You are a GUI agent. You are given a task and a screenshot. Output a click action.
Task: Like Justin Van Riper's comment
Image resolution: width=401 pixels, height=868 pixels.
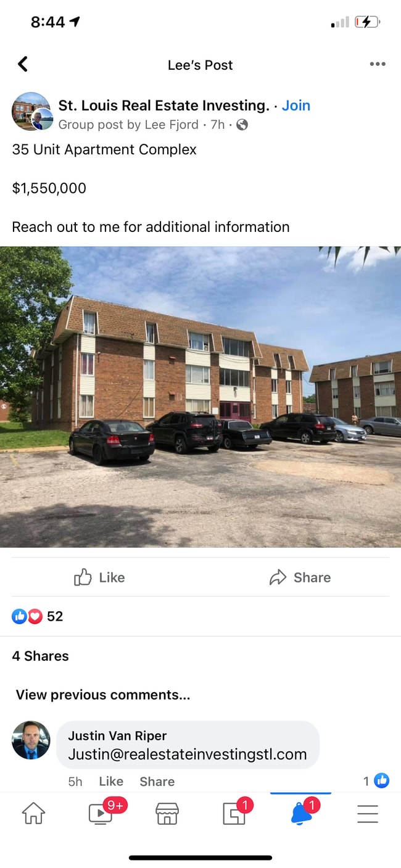tap(111, 781)
